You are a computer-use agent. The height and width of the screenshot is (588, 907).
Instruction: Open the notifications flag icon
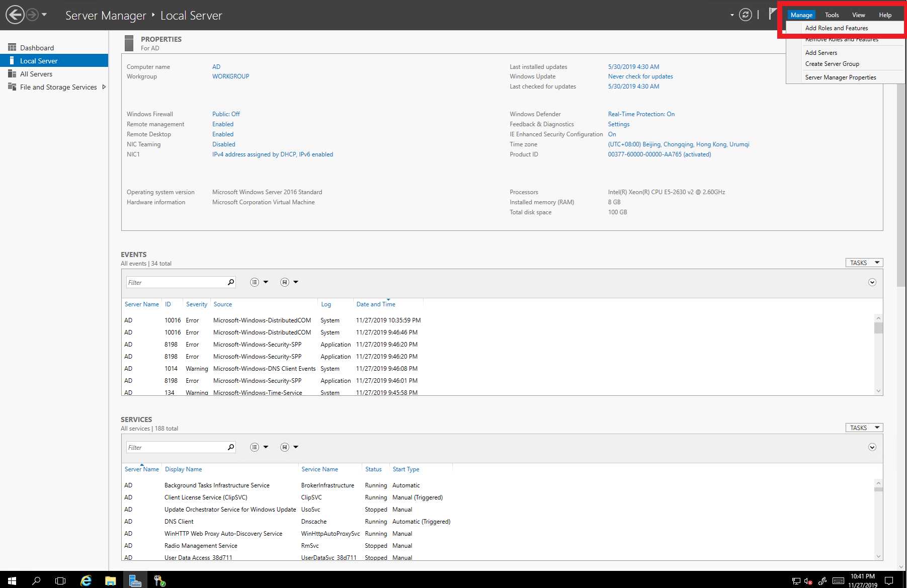click(772, 14)
